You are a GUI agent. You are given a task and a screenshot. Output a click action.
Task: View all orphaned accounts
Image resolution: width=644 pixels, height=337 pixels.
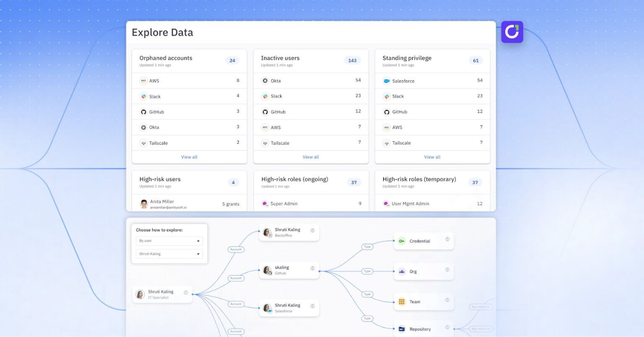coord(189,157)
